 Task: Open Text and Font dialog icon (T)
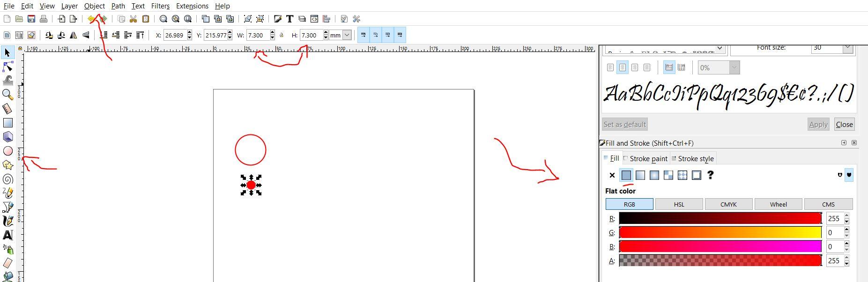click(289, 19)
